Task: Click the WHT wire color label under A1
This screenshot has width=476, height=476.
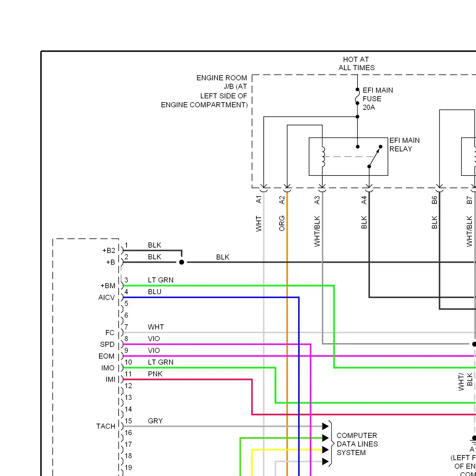Action: [x=259, y=224]
